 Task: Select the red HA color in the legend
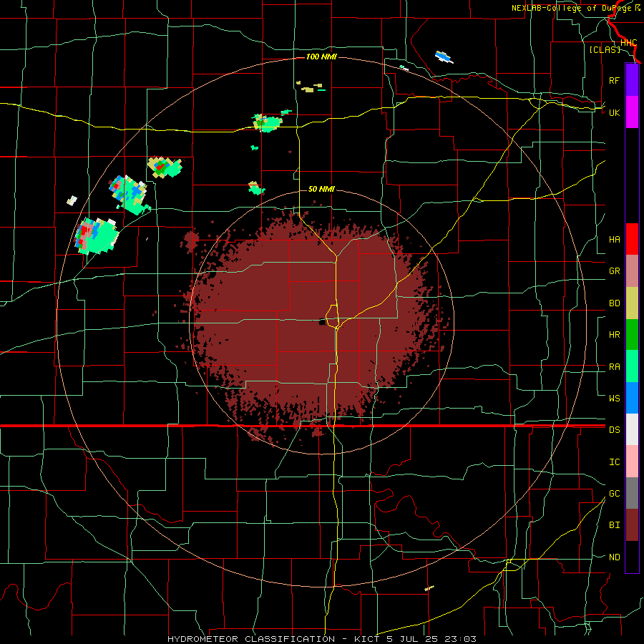tap(632, 239)
